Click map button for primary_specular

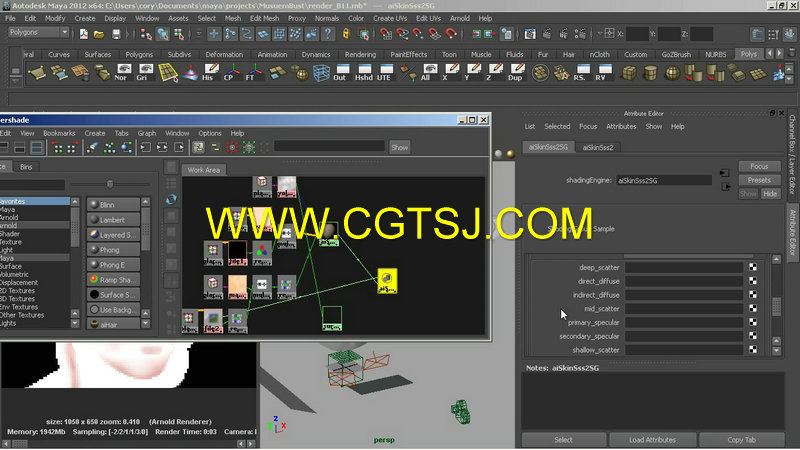[x=753, y=322]
